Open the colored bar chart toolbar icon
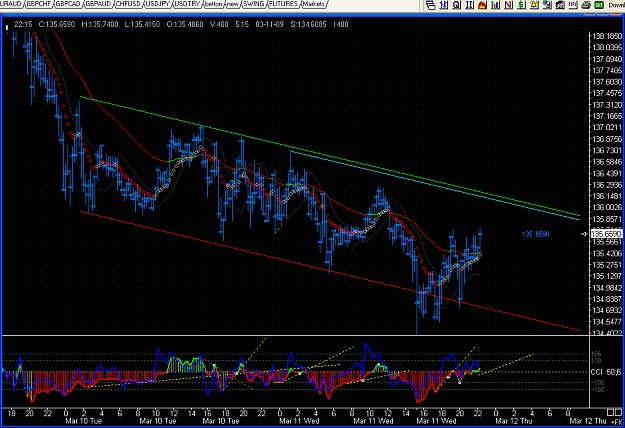This screenshot has width=625, height=428. pos(495,5)
